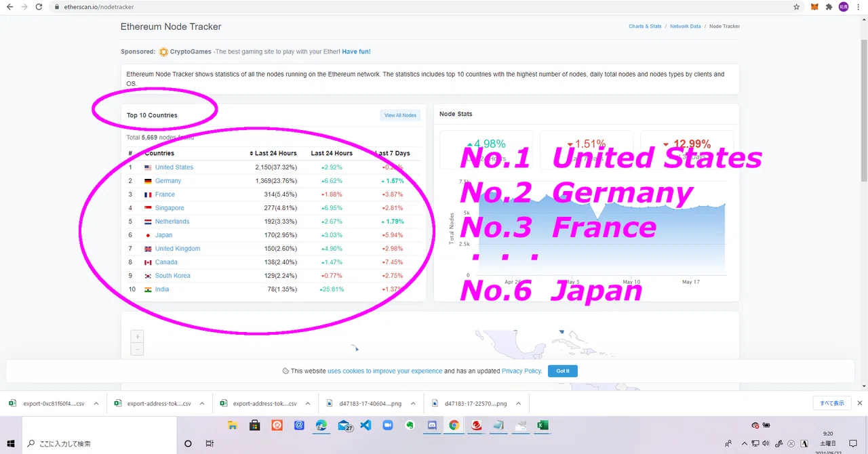Screen dimensions: 868x454
Task: Accept cookies with Got It button
Action: (x=563, y=371)
